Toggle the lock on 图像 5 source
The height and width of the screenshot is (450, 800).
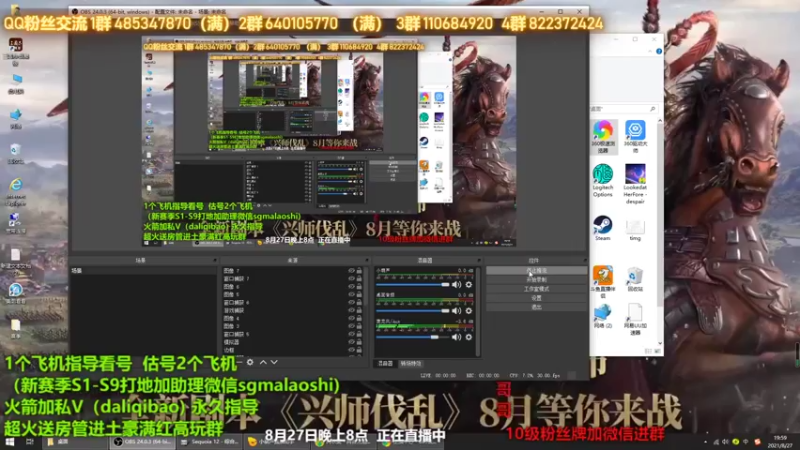pyautogui.click(x=359, y=294)
